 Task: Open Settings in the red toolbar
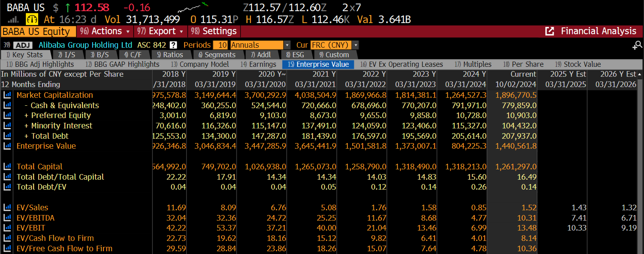click(214, 31)
